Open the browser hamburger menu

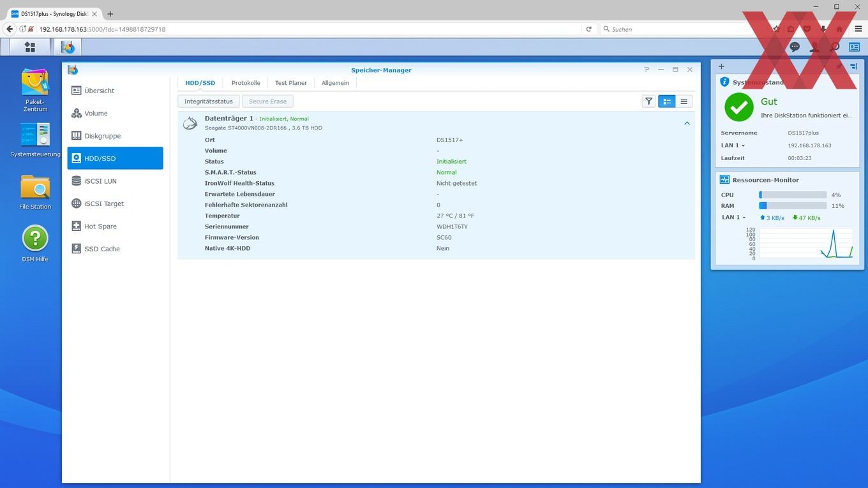[858, 29]
